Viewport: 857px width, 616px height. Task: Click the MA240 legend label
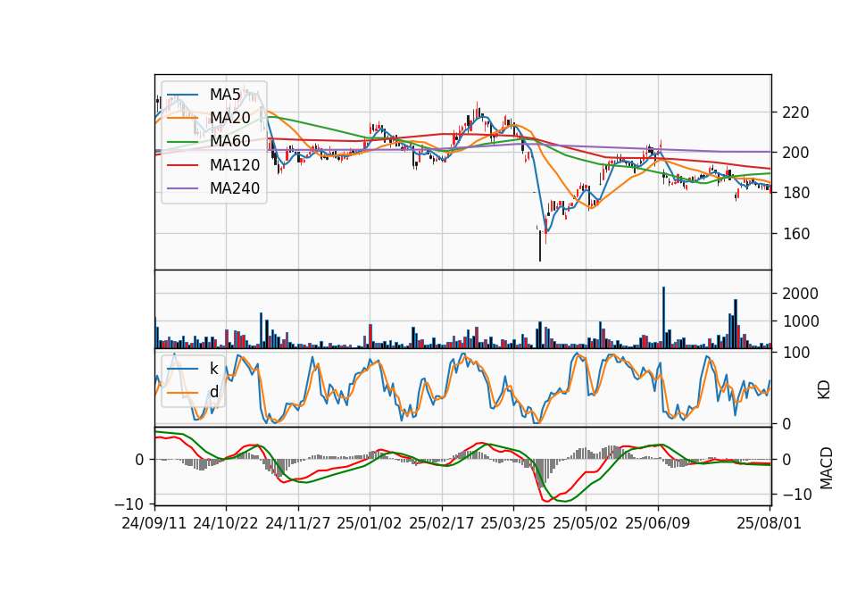pyautogui.click(x=235, y=188)
